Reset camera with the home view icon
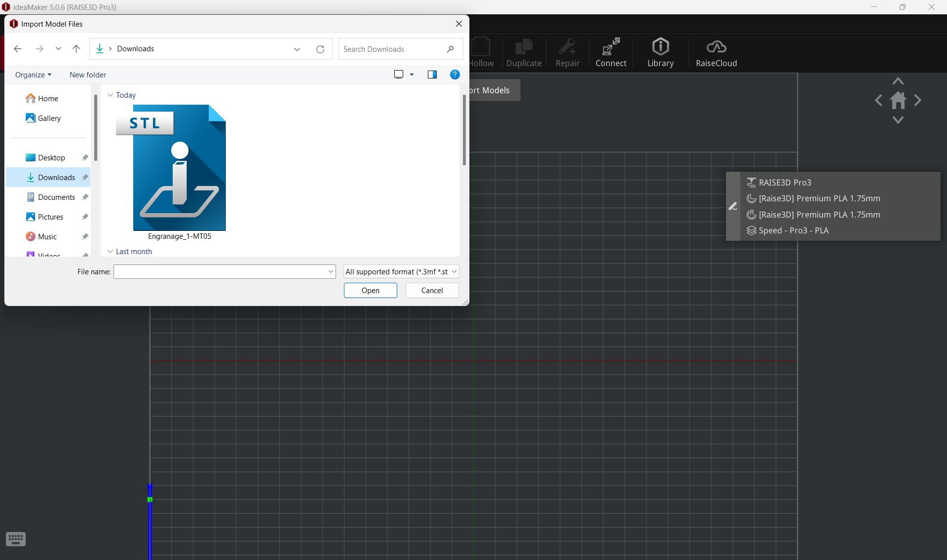 pyautogui.click(x=898, y=101)
